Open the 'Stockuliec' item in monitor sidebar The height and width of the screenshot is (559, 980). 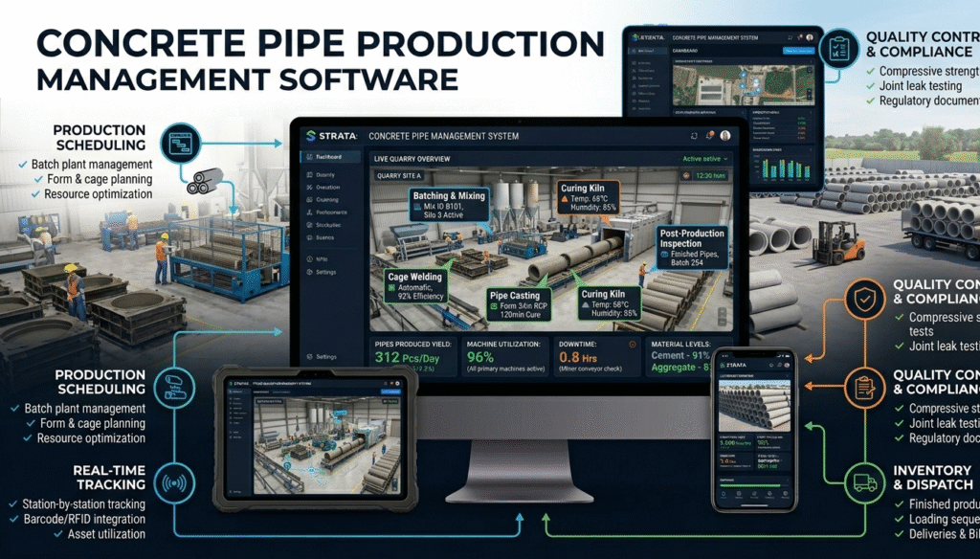pyautogui.click(x=323, y=225)
